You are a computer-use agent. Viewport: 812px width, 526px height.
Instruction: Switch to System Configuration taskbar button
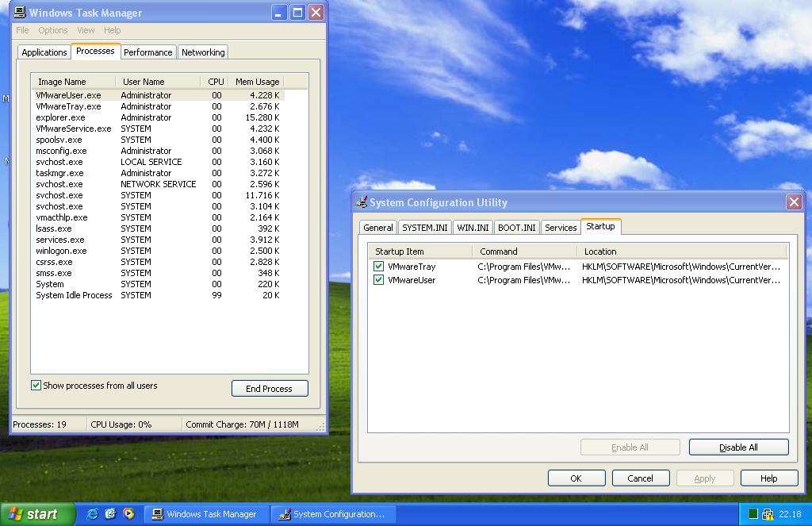coord(334,514)
